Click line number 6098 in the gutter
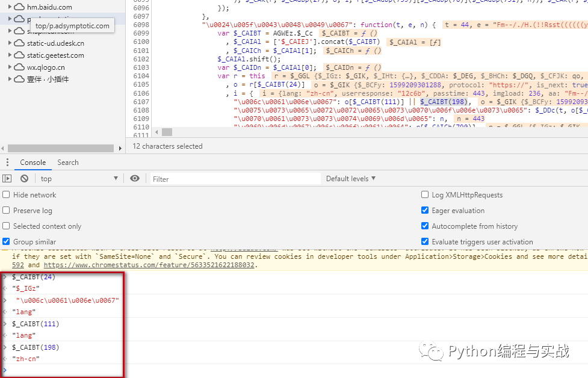This screenshot has height=378, width=588. (x=141, y=25)
